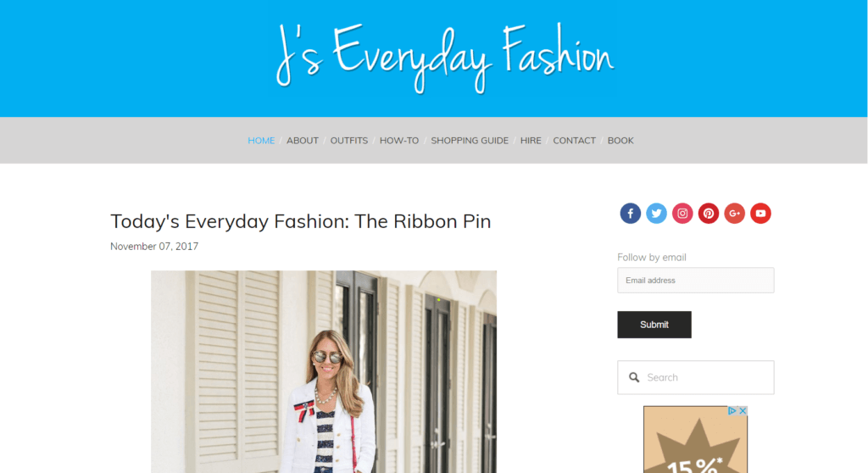Open the ABOUT page
Image resolution: width=868 pixels, height=473 pixels.
pos(303,141)
